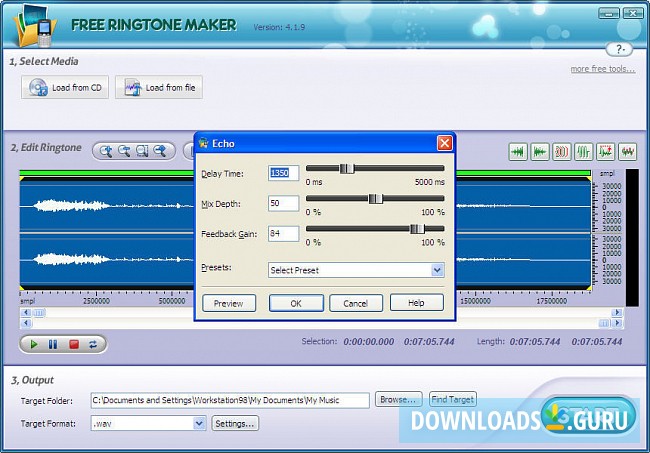Click Browse to choose target folder
650x453 pixels.
pyautogui.click(x=398, y=400)
